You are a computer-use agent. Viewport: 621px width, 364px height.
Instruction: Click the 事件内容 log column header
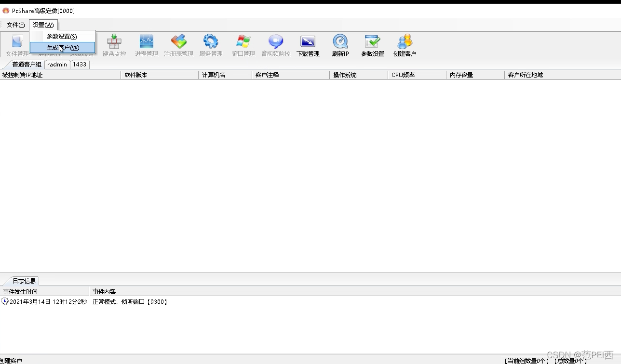(x=355, y=292)
